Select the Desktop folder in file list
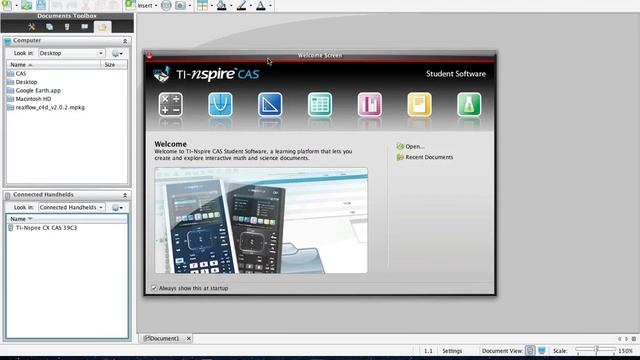This screenshot has height=360, width=640. (x=22, y=82)
